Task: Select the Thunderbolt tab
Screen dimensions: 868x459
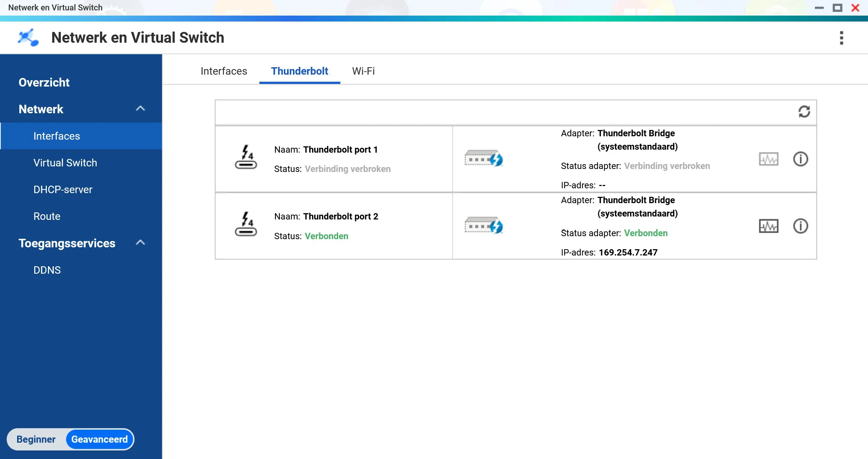Action: pyautogui.click(x=299, y=71)
